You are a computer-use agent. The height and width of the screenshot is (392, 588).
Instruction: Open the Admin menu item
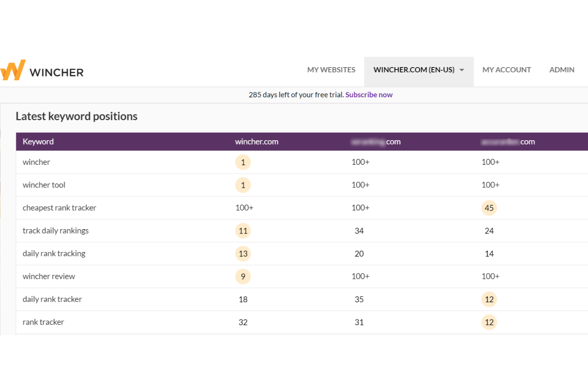click(x=562, y=70)
